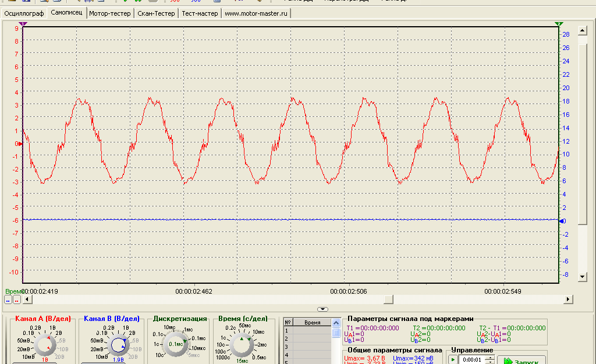This screenshot has height=364, width=596.
Task: Click the left arrow of the time scrollbar
Action: click(27, 299)
